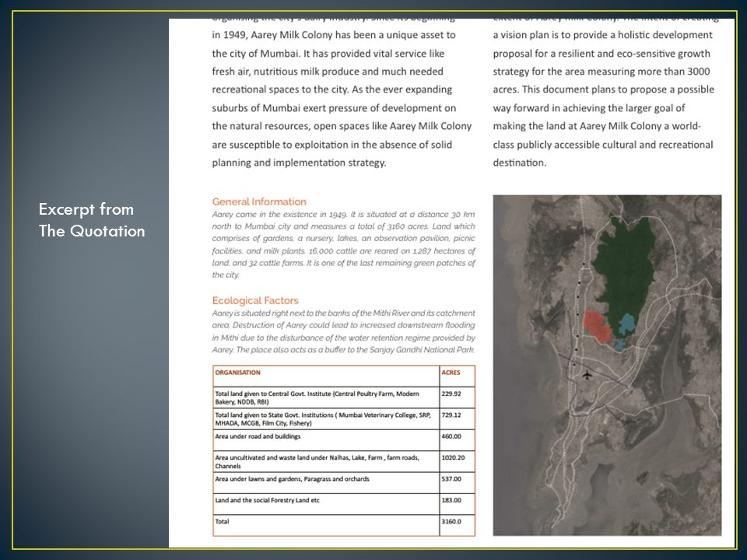Click the cell value 229.92
This screenshot has height=560, width=747.
pos(451,394)
